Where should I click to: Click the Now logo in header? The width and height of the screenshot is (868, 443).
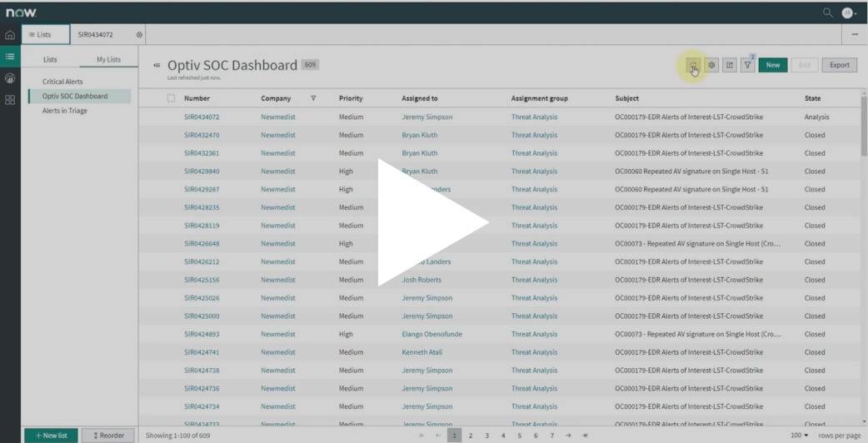tap(21, 12)
